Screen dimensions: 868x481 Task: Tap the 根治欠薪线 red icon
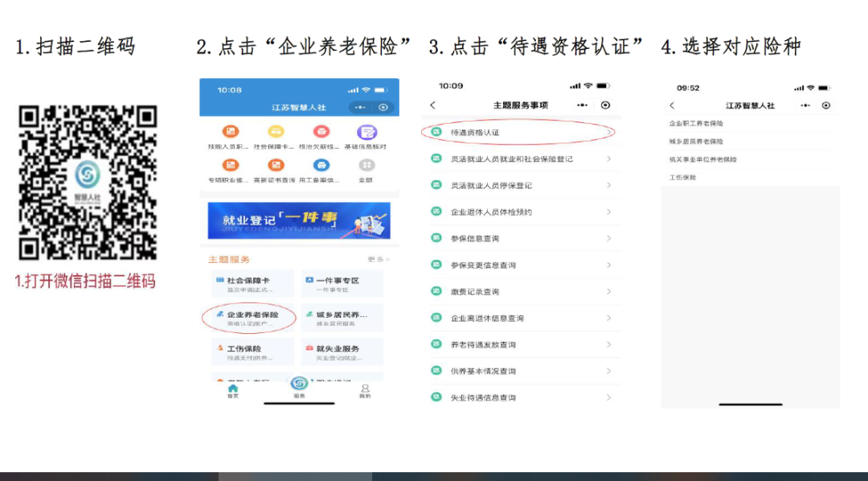pyautogui.click(x=321, y=132)
